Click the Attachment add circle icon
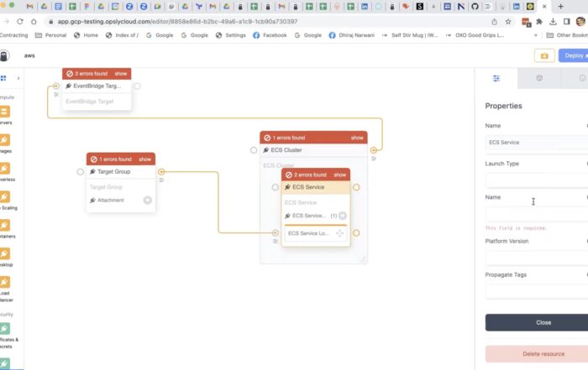588x370 pixels. click(x=147, y=201)
